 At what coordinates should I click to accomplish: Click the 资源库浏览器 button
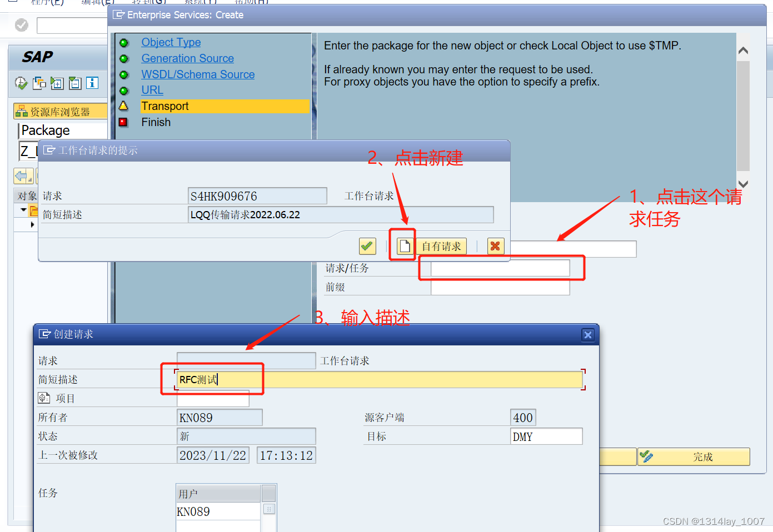pos(61,111)
